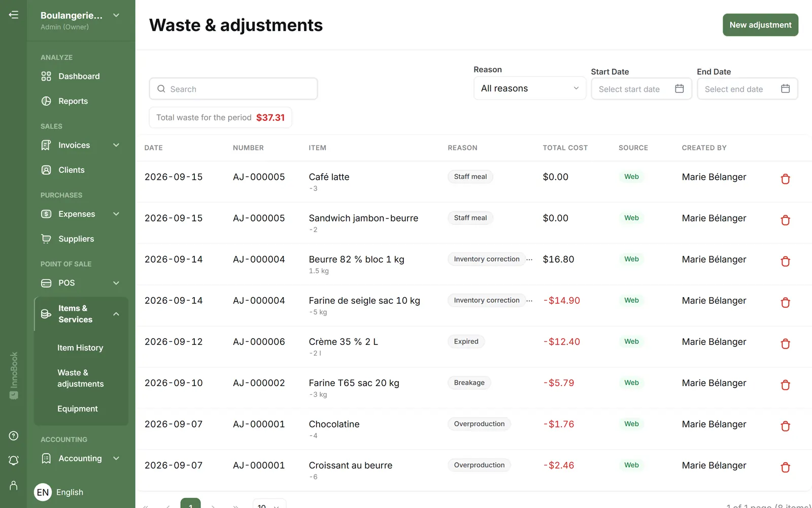Show more on Beurre row's Inventory correction

[x=529, y=259]
